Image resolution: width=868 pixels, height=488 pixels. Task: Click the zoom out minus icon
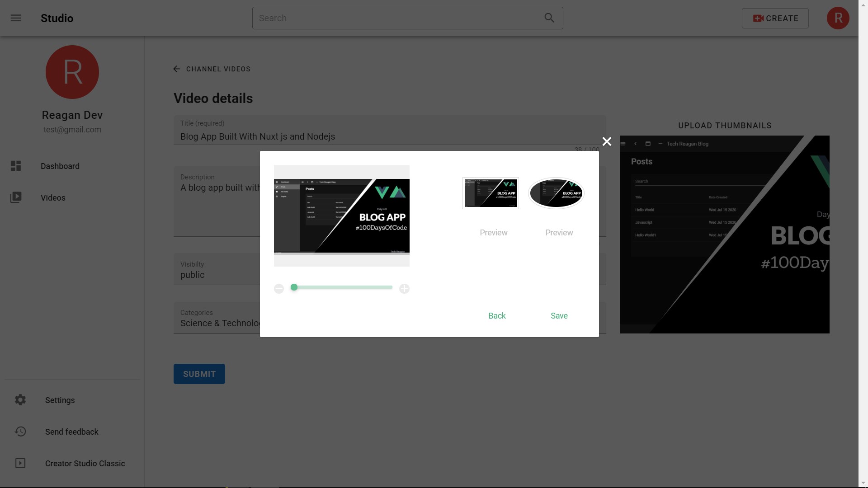[x=279, y=289]
